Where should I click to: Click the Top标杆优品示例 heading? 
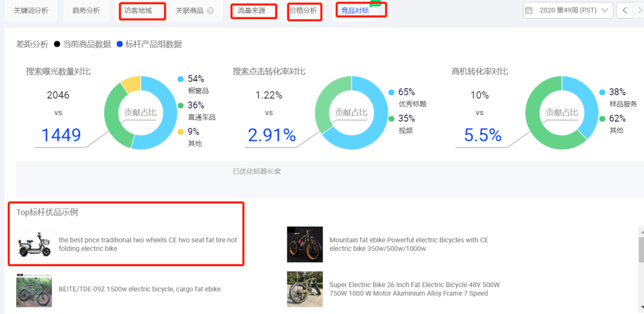47,213
